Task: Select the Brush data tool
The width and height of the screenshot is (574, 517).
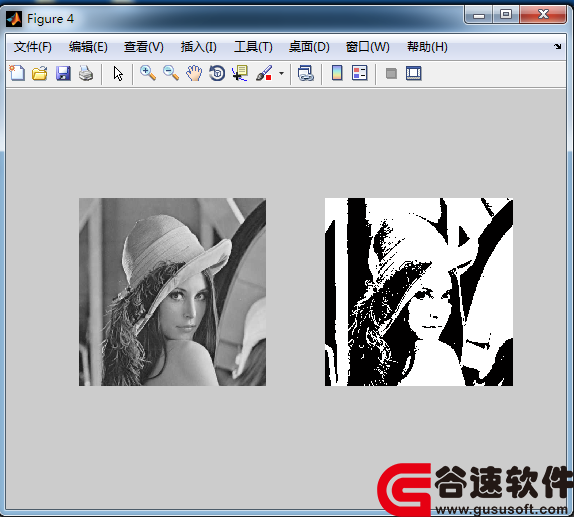Action: click(264, 73)
